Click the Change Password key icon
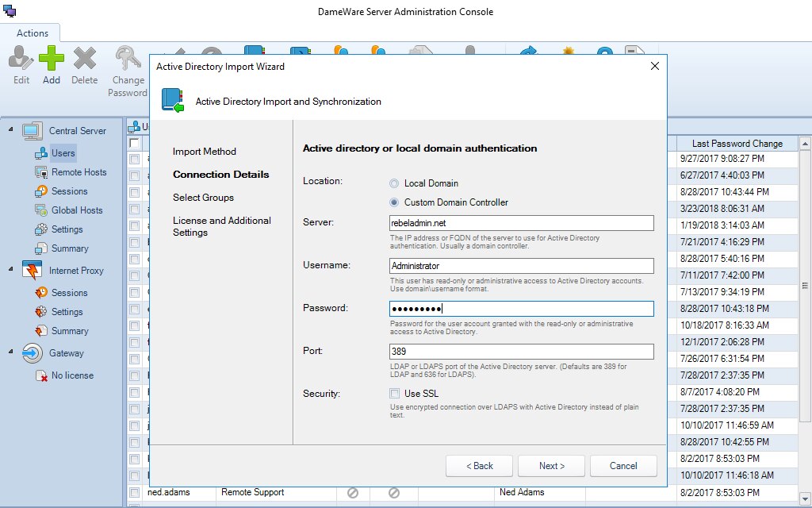812x508 pixels. (x=127, y=60)
